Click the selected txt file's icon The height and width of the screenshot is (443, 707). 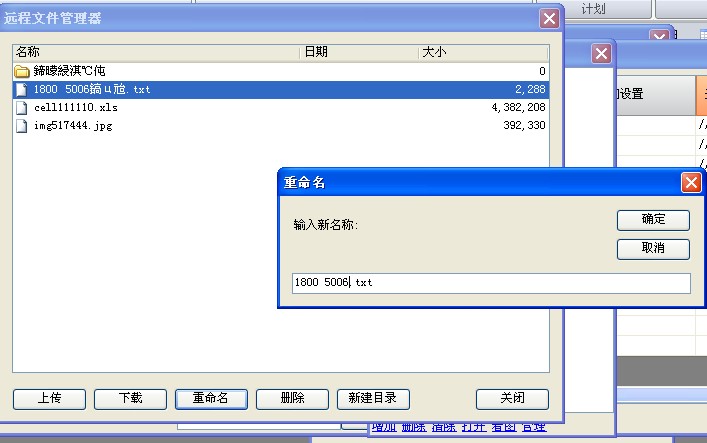tap(22, 89)
